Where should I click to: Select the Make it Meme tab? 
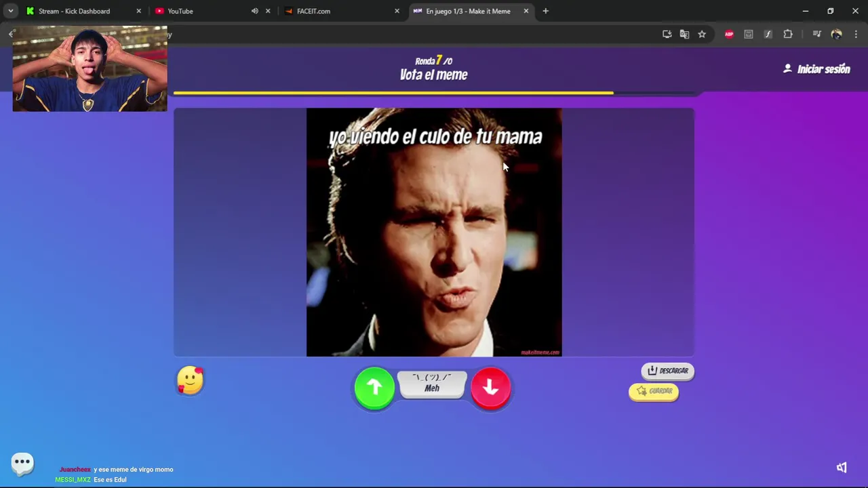coord(468,11)
